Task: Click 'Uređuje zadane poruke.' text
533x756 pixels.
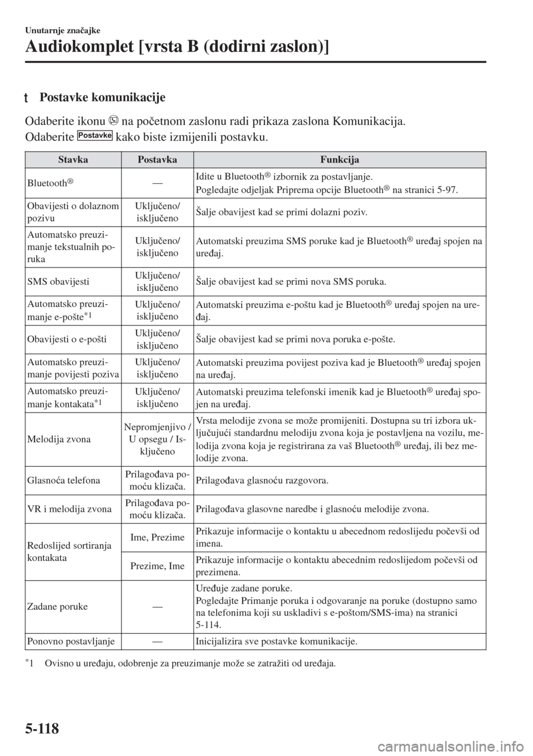Action: [244, 588]
